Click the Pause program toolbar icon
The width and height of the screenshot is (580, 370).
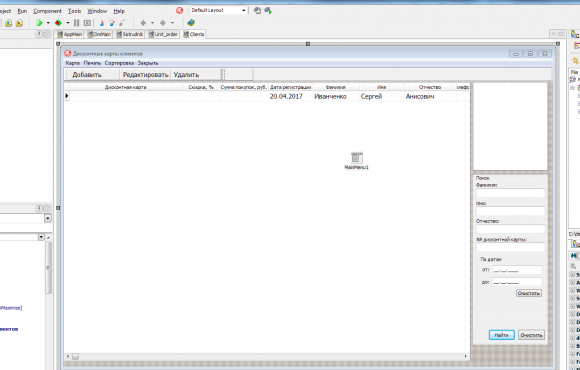(x=77, y=23)
